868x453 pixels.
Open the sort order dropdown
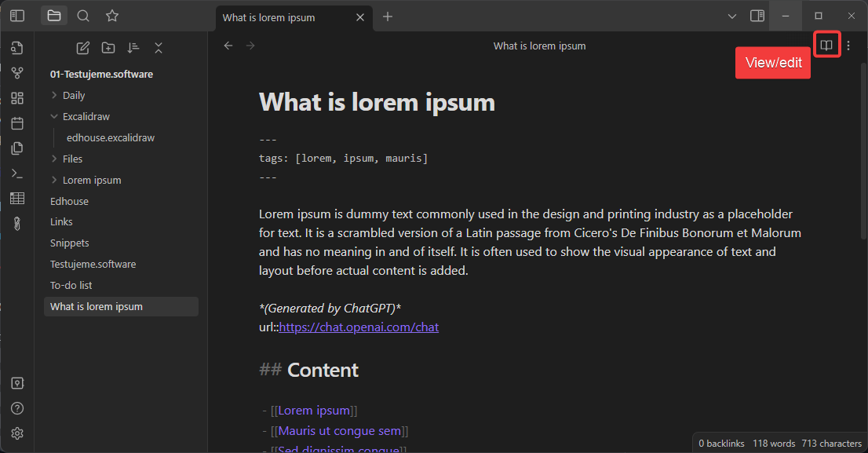tap(133, 48)
